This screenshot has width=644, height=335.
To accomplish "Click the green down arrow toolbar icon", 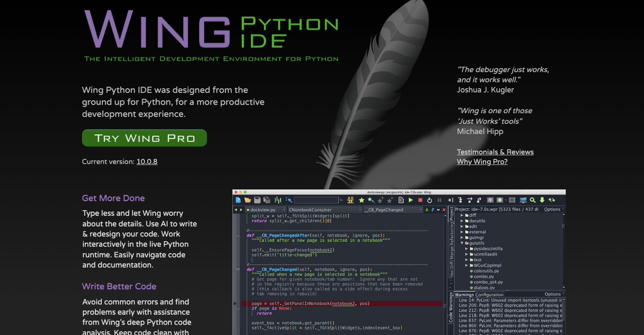I will pos(542,200).
